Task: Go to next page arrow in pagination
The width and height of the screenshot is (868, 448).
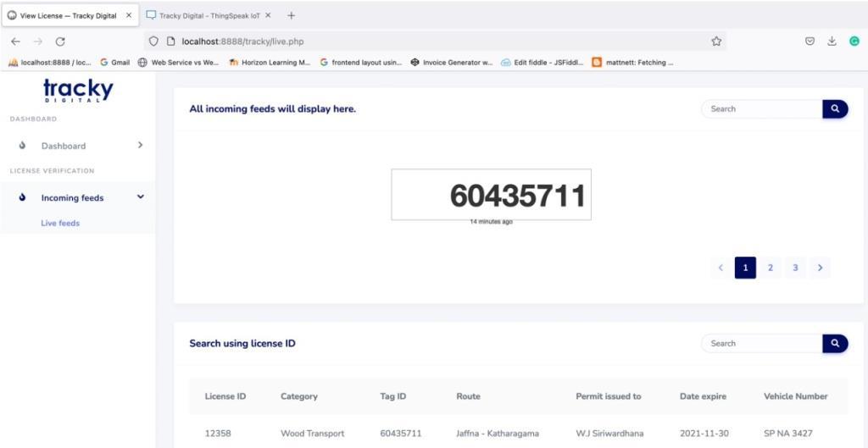Action: [x=820, y=268]
